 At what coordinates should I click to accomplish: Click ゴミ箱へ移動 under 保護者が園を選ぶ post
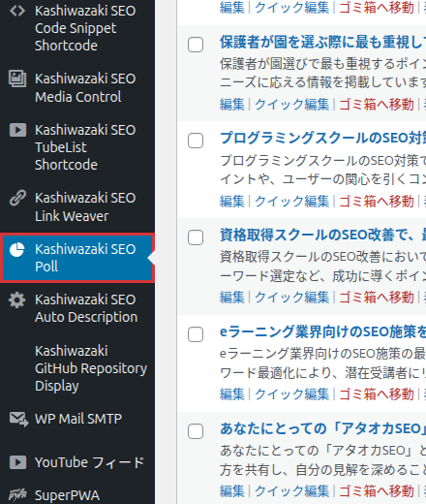[377, 105]
